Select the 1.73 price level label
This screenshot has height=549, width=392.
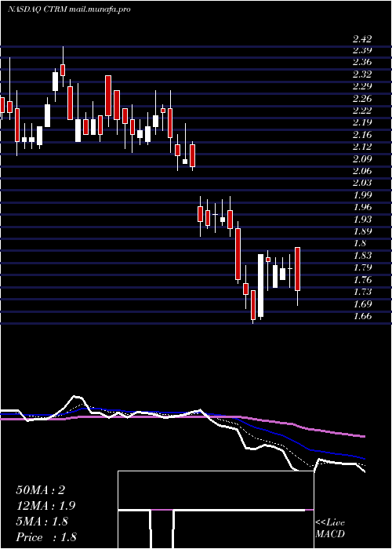click(362, 292)
